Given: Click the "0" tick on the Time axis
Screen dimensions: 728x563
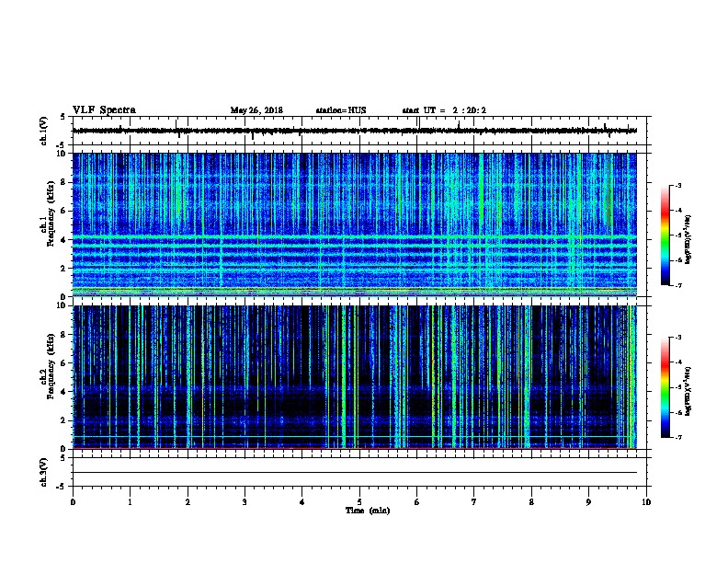Looking at the screenshot, I should (73, 502).
